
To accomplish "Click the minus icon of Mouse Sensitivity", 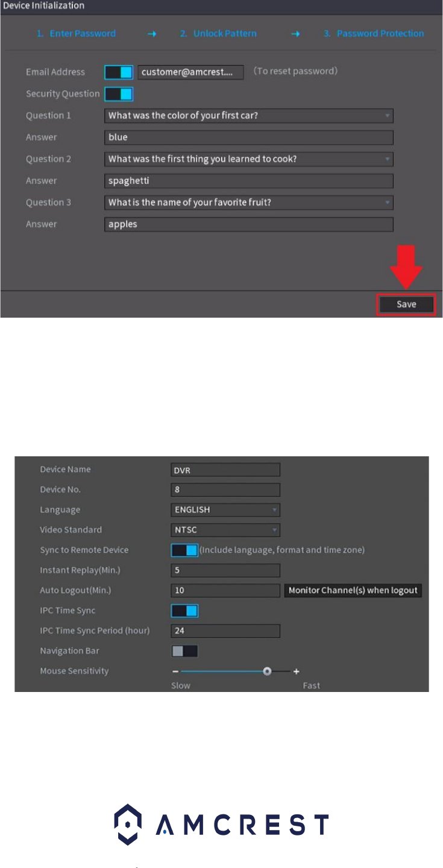I will pyautogui.click(x=175, y=671).
